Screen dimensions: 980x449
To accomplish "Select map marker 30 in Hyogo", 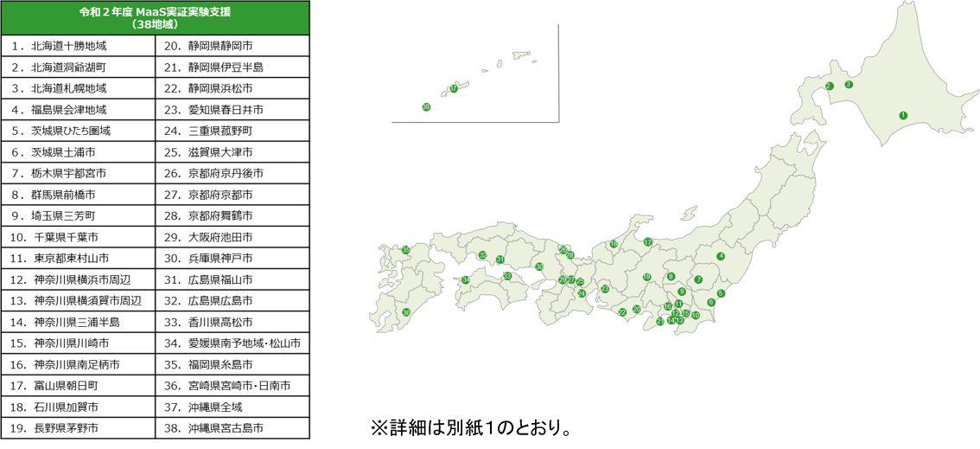I will click(539, 266).
